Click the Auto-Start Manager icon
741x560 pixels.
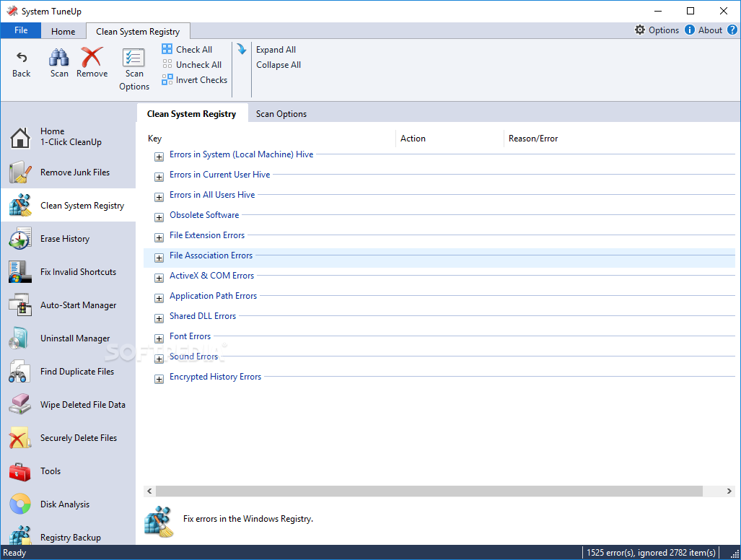[20, 305]
